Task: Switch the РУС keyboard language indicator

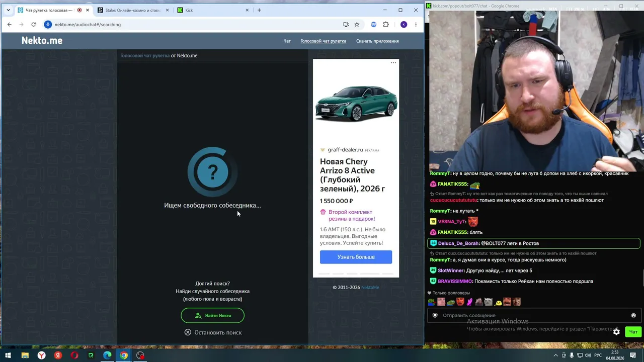Action: tap(598, 355)
